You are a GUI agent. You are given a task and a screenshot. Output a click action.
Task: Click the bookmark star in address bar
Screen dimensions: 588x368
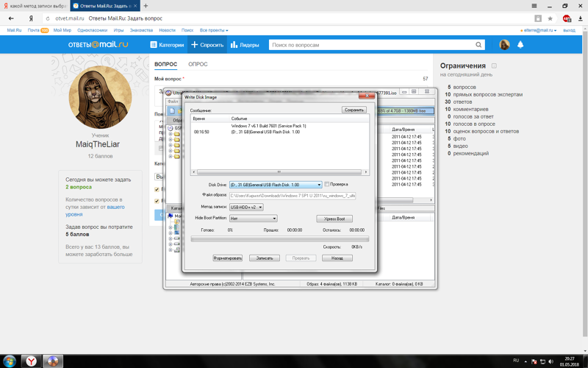click(x=550, y=18)
